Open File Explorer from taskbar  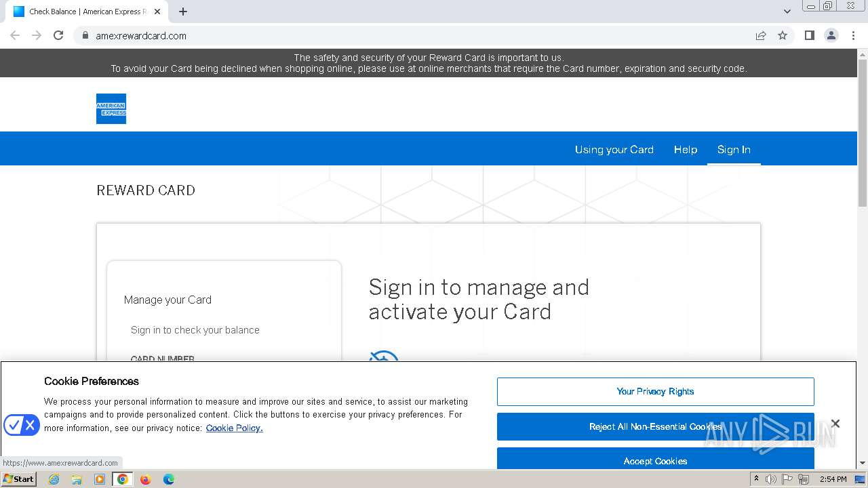[x=77, y=479]
